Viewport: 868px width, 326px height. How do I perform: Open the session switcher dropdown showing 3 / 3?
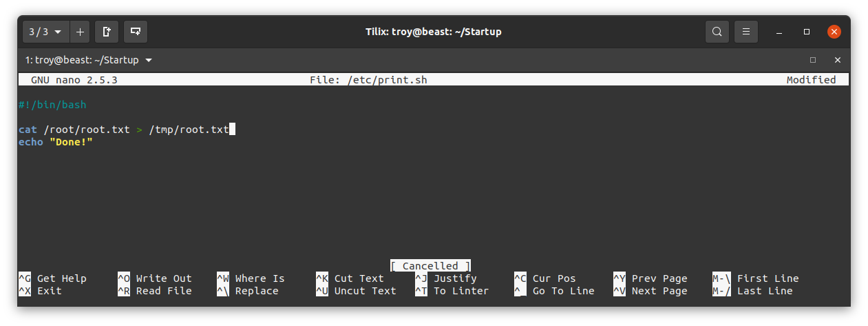[46, 32]
